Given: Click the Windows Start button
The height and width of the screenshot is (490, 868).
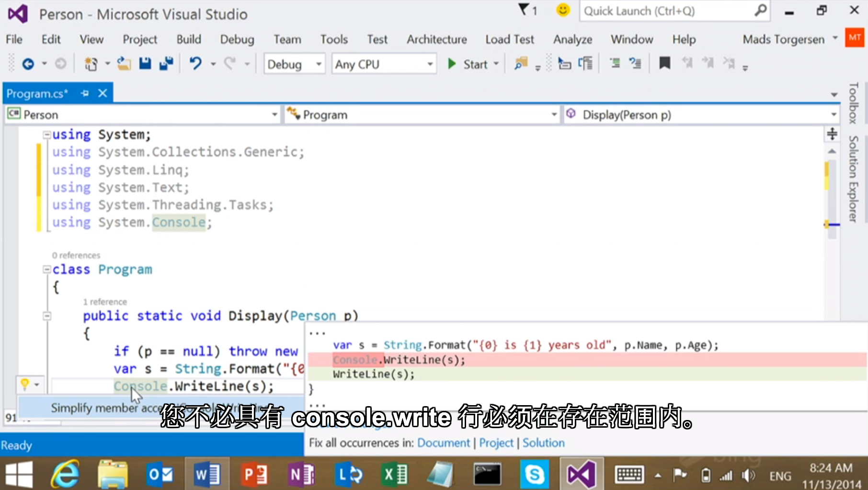Looking at the screenshot, I should pyautogui.click(x=19, y=474).
